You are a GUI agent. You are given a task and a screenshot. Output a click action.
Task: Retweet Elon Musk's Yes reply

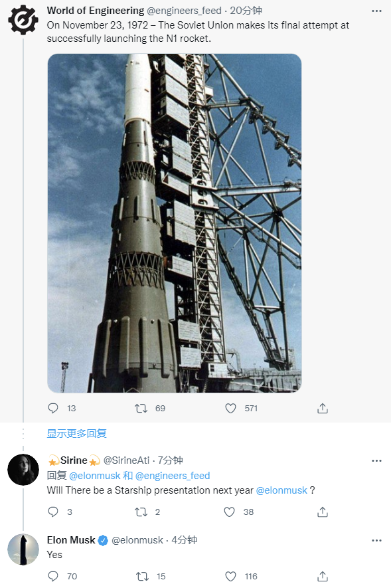pyautogui.click(x=142, y=577)
